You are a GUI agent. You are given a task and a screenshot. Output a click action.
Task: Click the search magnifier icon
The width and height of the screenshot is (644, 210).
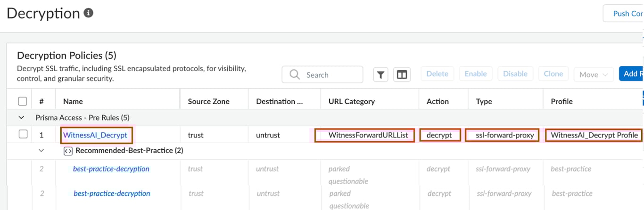(295, 74)
